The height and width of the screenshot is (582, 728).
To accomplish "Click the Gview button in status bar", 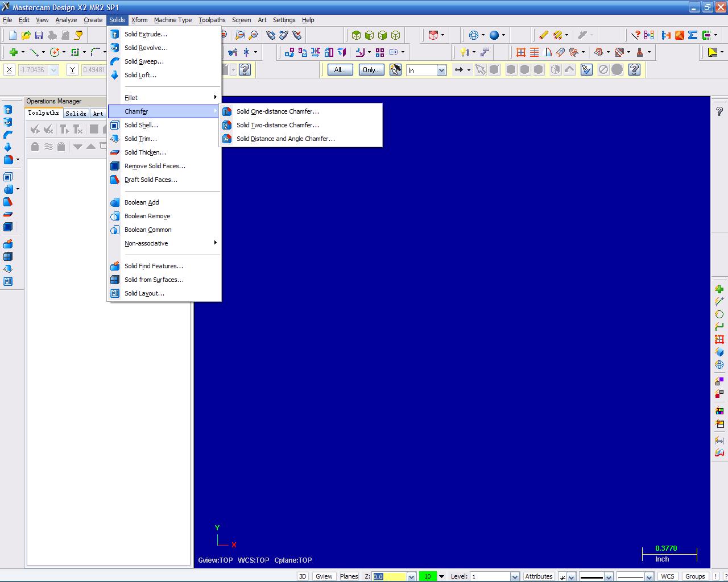I will (x=324, y=576).
